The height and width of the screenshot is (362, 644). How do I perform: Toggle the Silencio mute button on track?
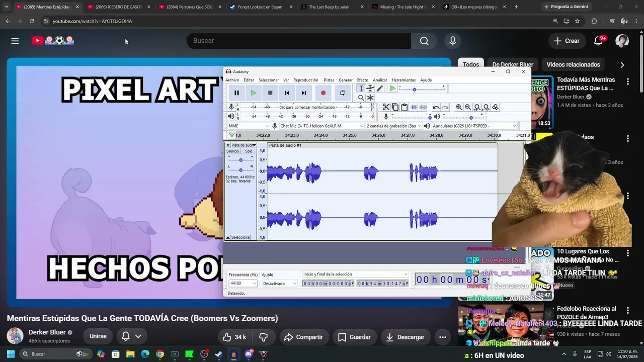232,151
